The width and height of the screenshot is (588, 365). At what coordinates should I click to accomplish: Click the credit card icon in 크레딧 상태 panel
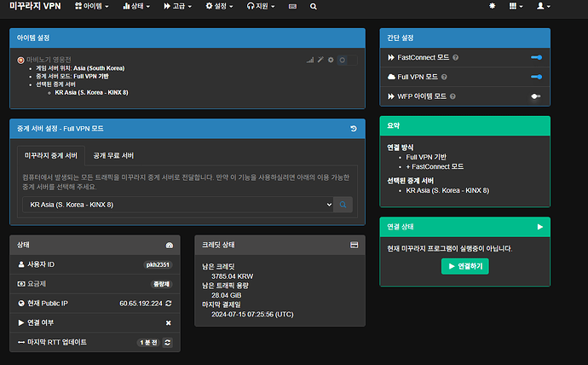pos(354,245)
